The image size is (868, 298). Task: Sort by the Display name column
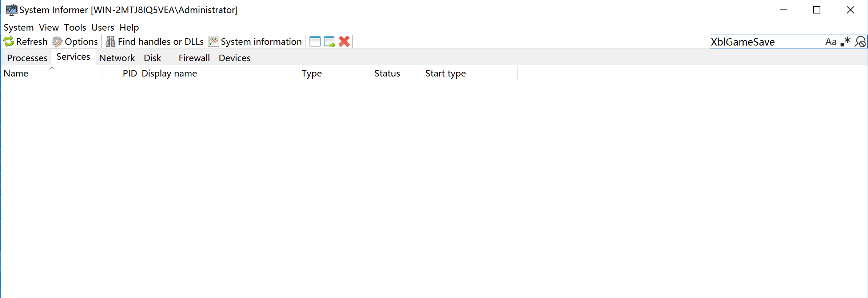[169, 73]
